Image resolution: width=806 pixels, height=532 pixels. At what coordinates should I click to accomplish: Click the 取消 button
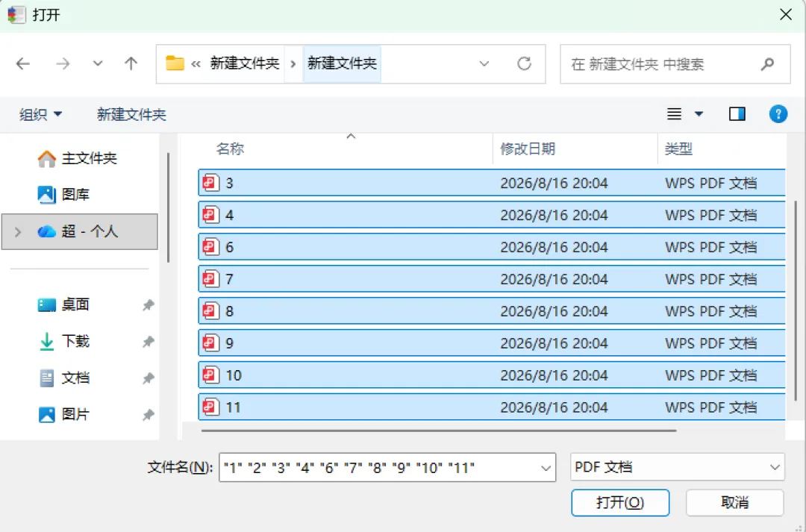[x=735, y=502]
